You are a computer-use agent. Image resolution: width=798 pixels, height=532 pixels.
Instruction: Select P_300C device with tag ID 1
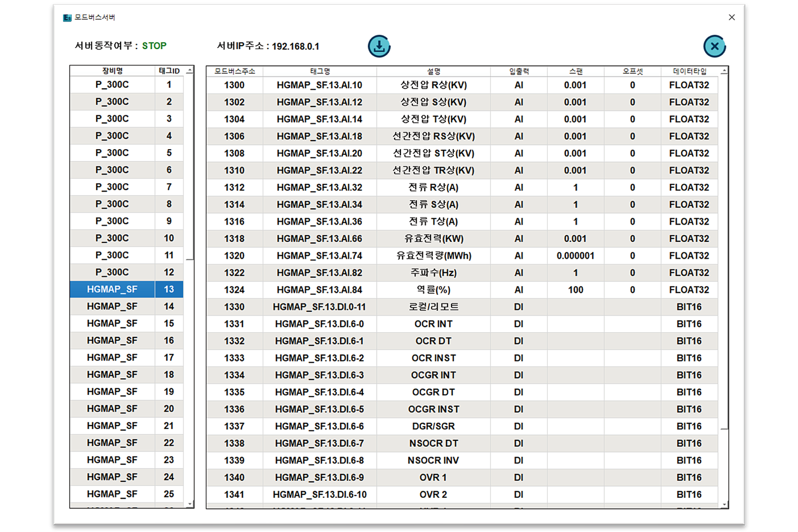(x=112, y=85)
